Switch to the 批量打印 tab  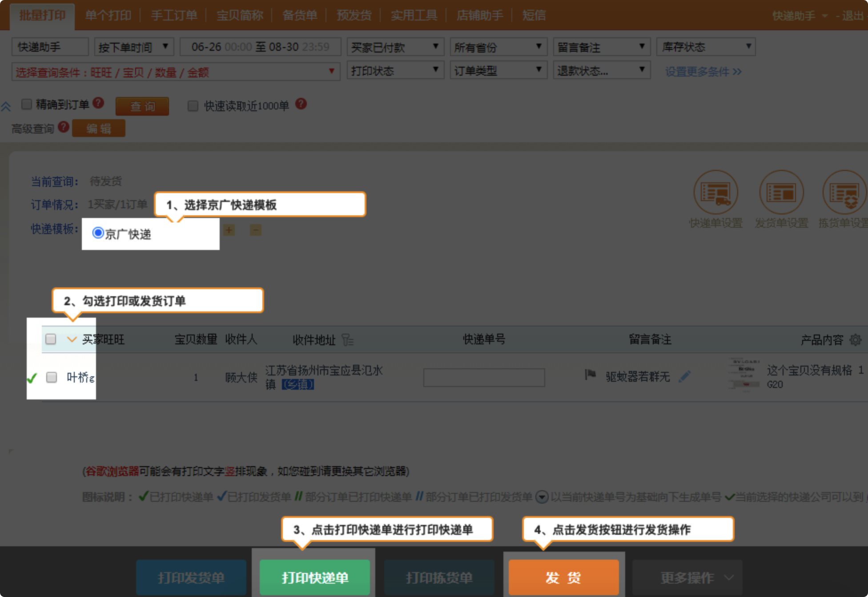point(42,16)
